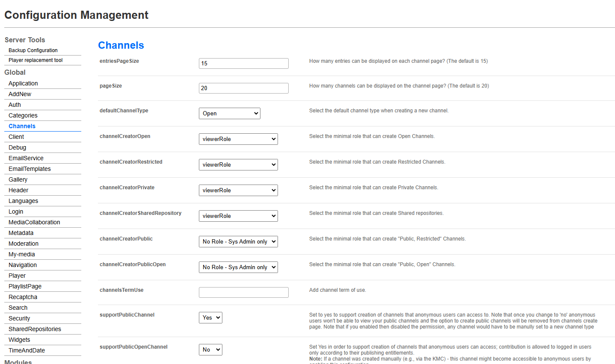
Task: Open the AddNew configuration section
Action: [20, 94]
